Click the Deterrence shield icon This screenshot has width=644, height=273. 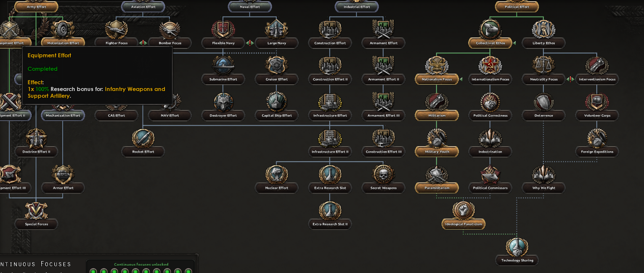[543, 102]
